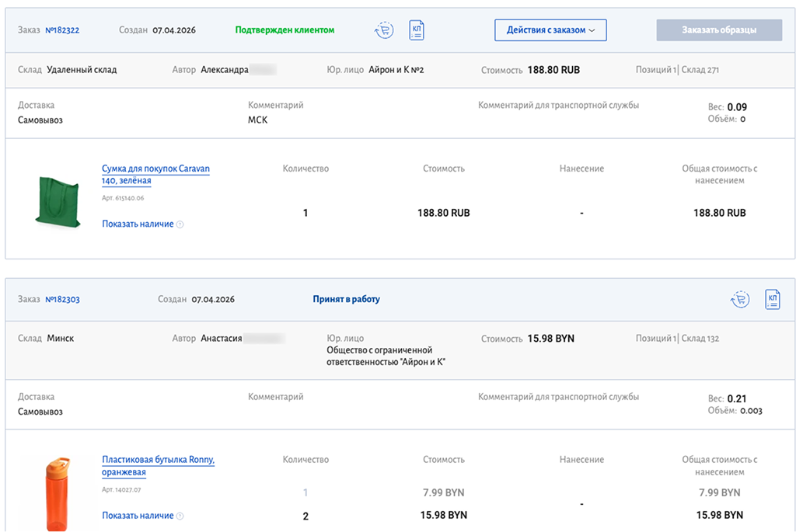This screenshot has width=796, height=532.
Task: Click repeat-order cart icon for order 182322
Action: [x=383, y=30]
